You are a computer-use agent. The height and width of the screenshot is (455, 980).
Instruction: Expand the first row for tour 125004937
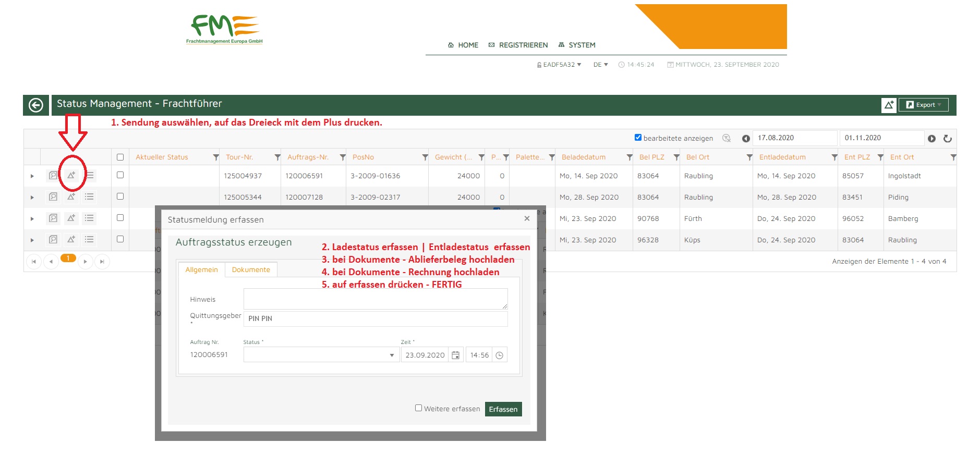pyautogui.click(x=32, y=176)
